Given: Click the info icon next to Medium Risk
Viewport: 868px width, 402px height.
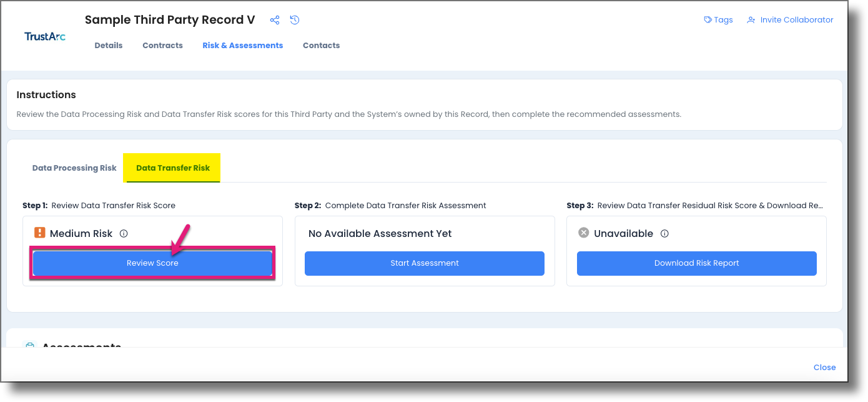Looking at the screenshot, I should click(124, 233).
